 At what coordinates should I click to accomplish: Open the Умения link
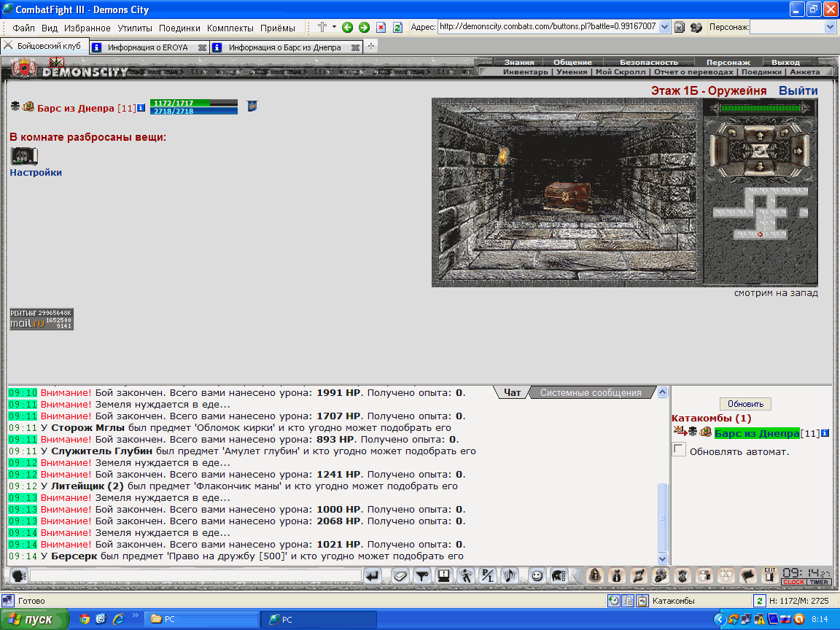572,71
